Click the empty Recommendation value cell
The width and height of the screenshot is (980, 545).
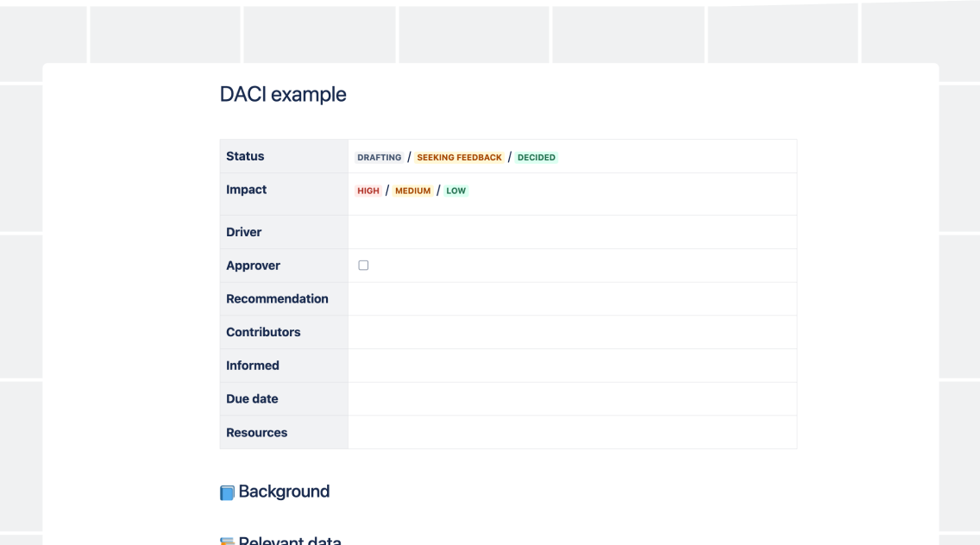click(573, 298)
